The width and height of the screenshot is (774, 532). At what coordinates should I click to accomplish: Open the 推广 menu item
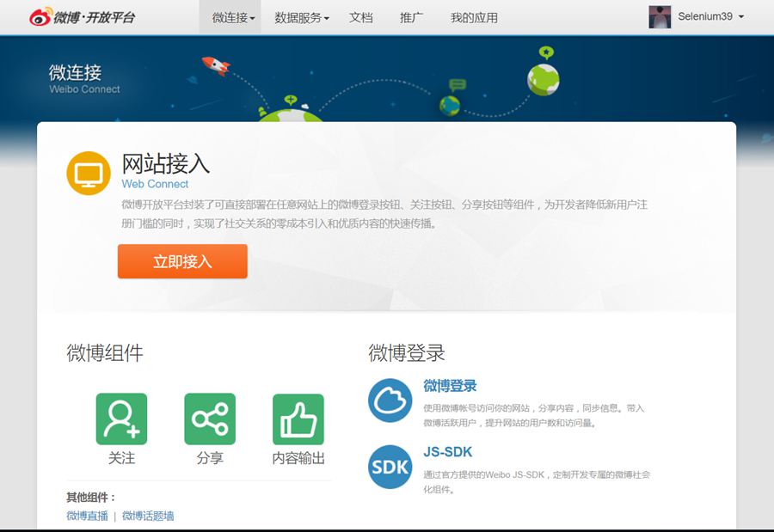tap(412, 17)
